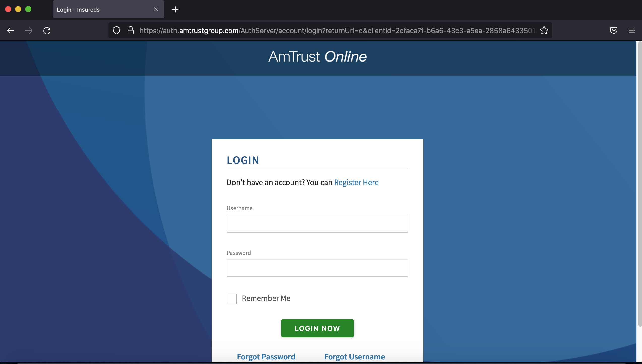This screenshot has width=642, height=364.
Task: Click the page vertical scrollbar
Action: (x=639, y=184)
